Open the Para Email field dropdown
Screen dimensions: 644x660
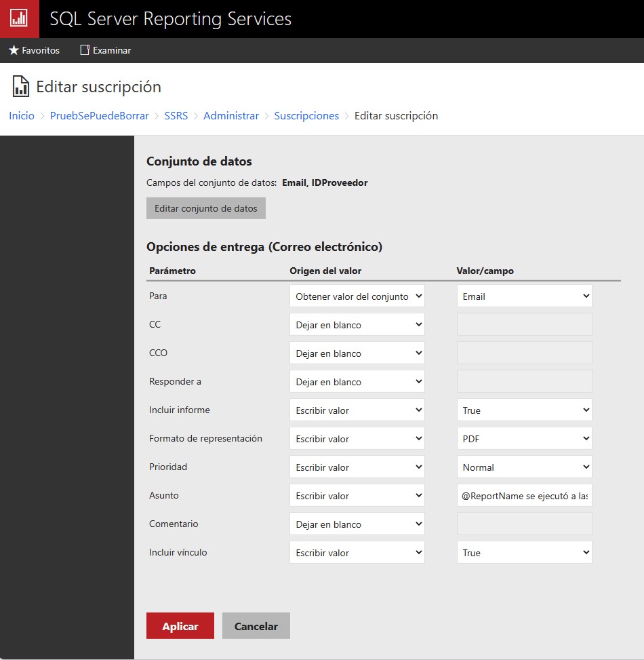[x=524, y=296]
